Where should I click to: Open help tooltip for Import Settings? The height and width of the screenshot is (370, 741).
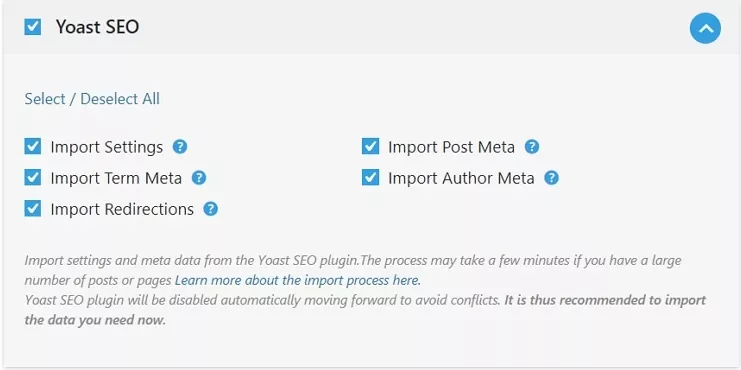click(180, 147)
